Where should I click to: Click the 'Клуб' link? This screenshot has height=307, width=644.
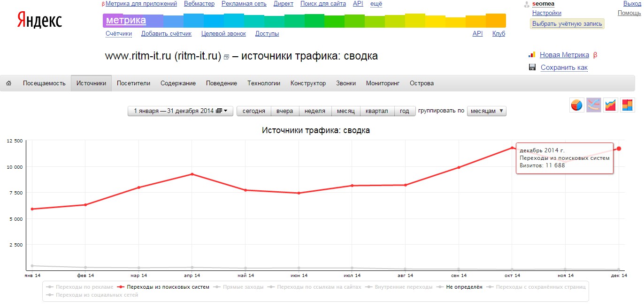(x=498, y=34)
